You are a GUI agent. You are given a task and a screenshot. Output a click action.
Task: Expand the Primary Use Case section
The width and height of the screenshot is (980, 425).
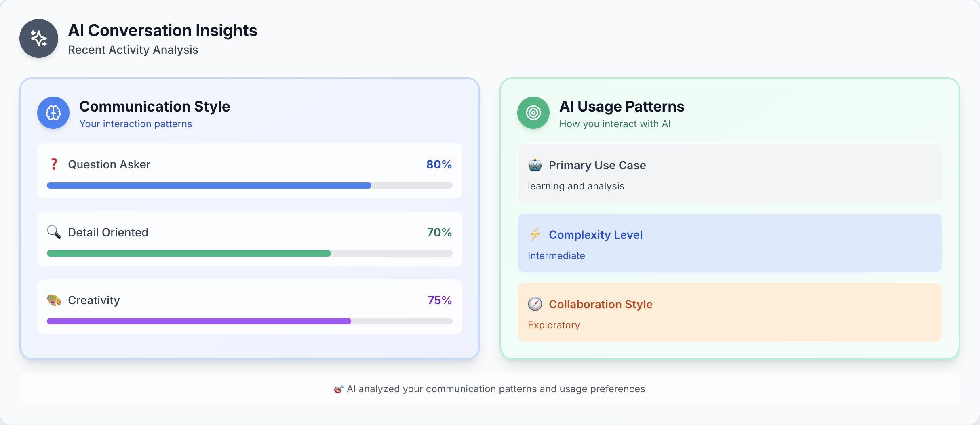coord(729,173)
